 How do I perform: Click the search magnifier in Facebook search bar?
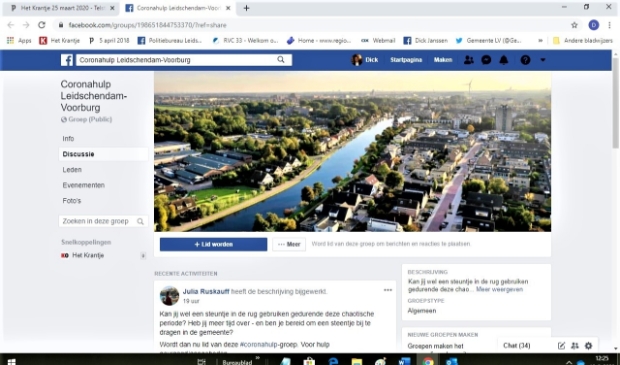[x=281, y=60]
